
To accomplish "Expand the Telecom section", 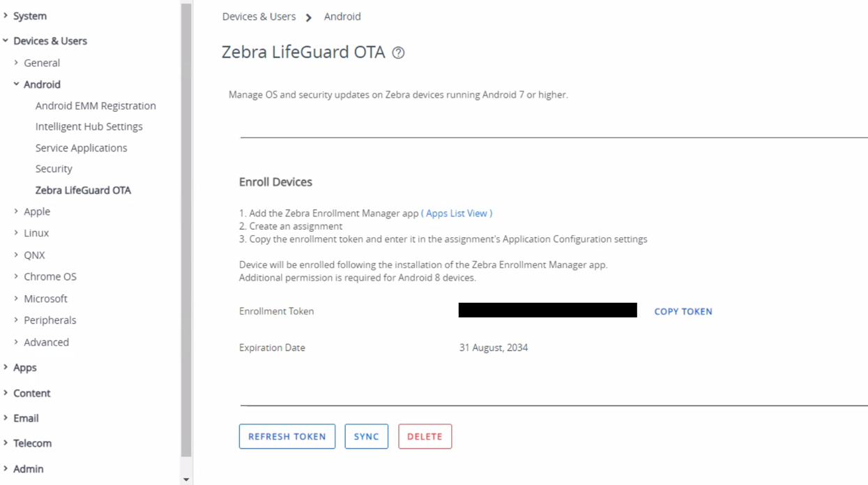I will 32,442.
